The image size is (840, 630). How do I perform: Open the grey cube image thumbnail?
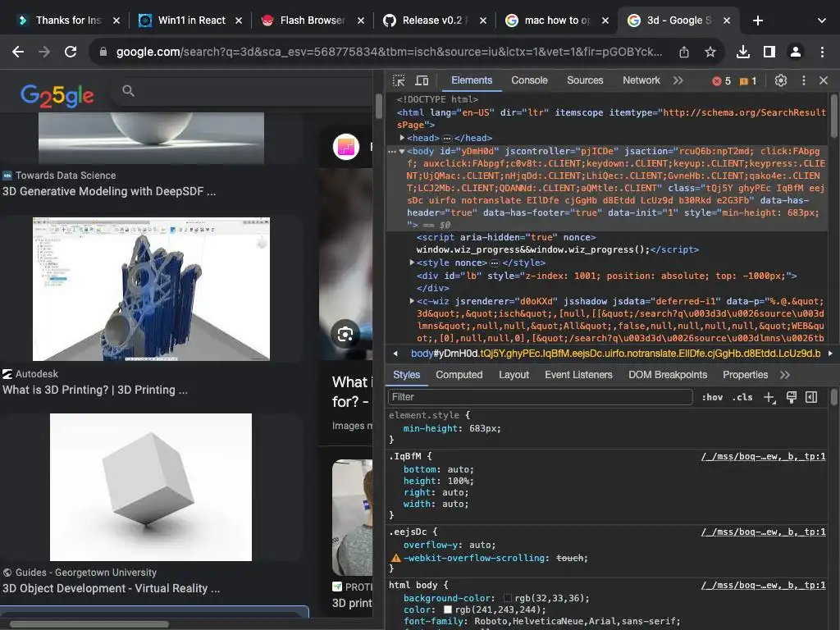coord(151,487)
